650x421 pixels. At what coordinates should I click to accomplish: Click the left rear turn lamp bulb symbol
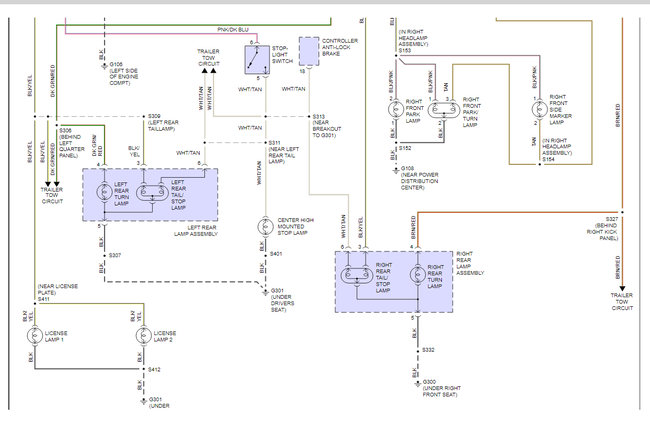(104, 192)
